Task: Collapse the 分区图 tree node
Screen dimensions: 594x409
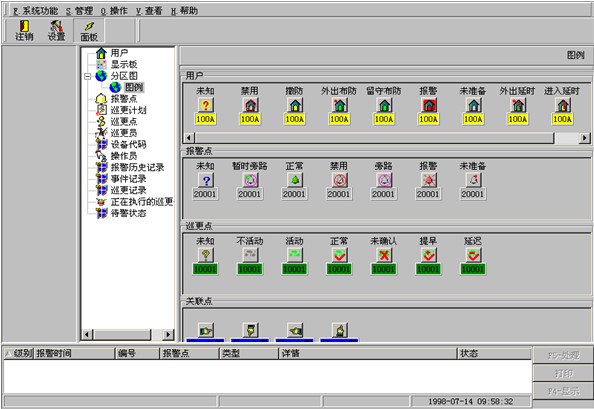Action: tap(88, 76)
